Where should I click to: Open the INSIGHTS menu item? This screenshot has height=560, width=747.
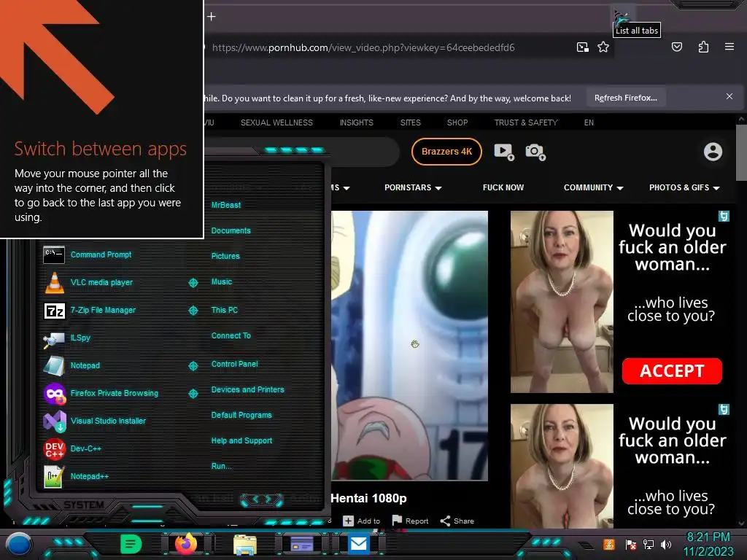coord(356,122)
